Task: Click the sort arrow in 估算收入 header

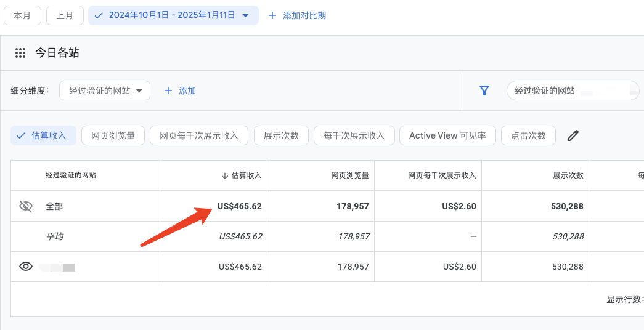Action: 224,175
